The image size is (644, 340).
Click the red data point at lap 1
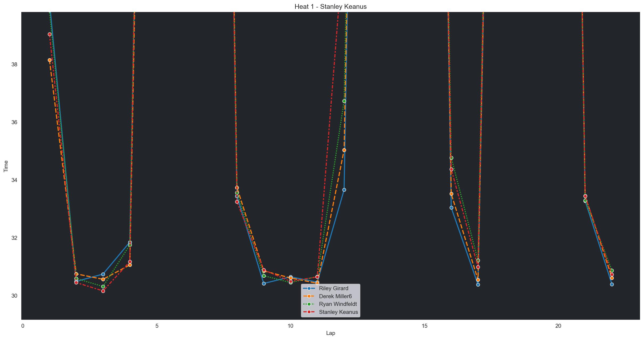49,34
